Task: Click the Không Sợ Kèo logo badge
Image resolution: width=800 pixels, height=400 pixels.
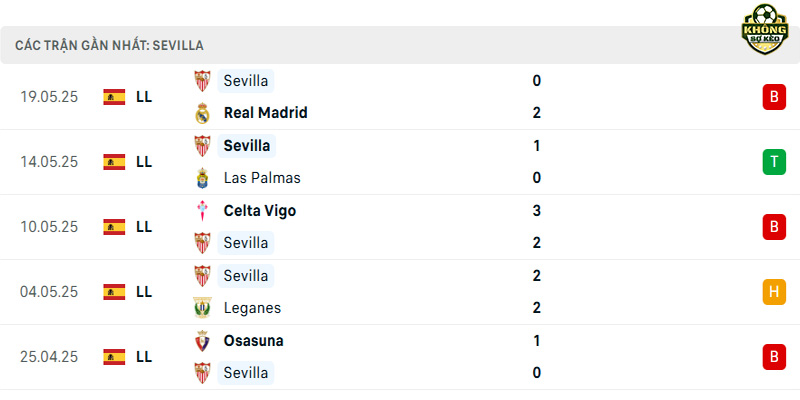Action: pos(764,29)
